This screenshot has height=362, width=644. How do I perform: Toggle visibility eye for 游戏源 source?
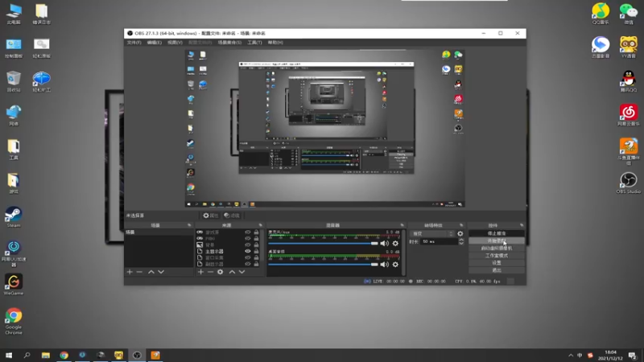pyautogui.click(x=248, y=232)
